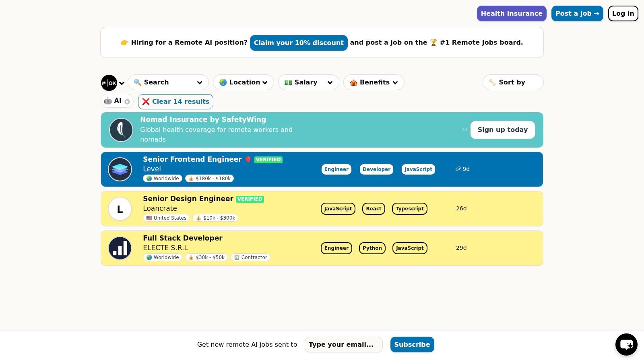644x362 pixels.
Task: Click the Worldwide tag on Full Stack Developer
Action: [x=163, y=257]
